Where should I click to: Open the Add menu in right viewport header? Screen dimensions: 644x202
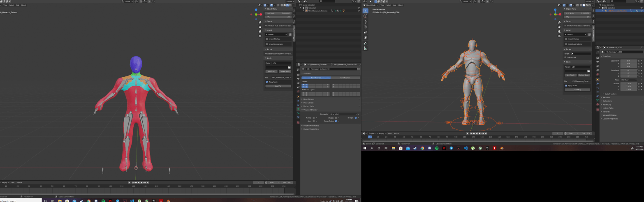point(394,5)
